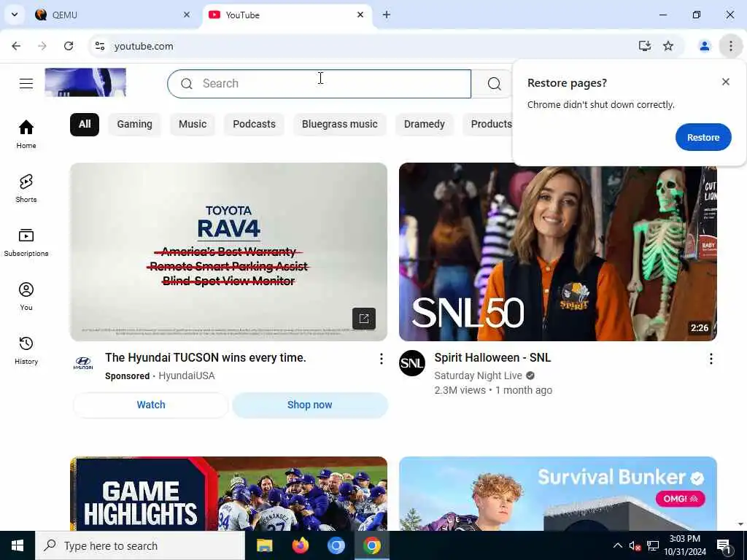Open File Explorer from taskbar
Image resolution: width=747 pixels, height=560 pixels.
[264, 545]
